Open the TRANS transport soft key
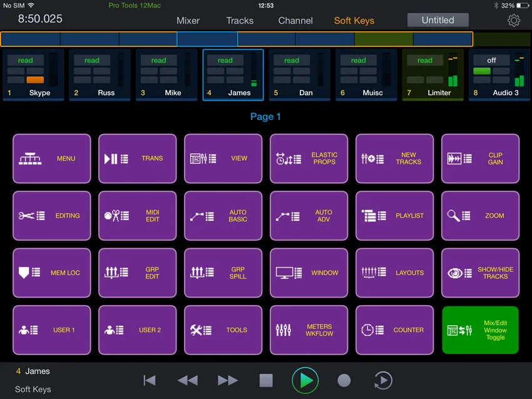Image resolution: width=532 pixels, height=399 pixels. click(138, 159)
